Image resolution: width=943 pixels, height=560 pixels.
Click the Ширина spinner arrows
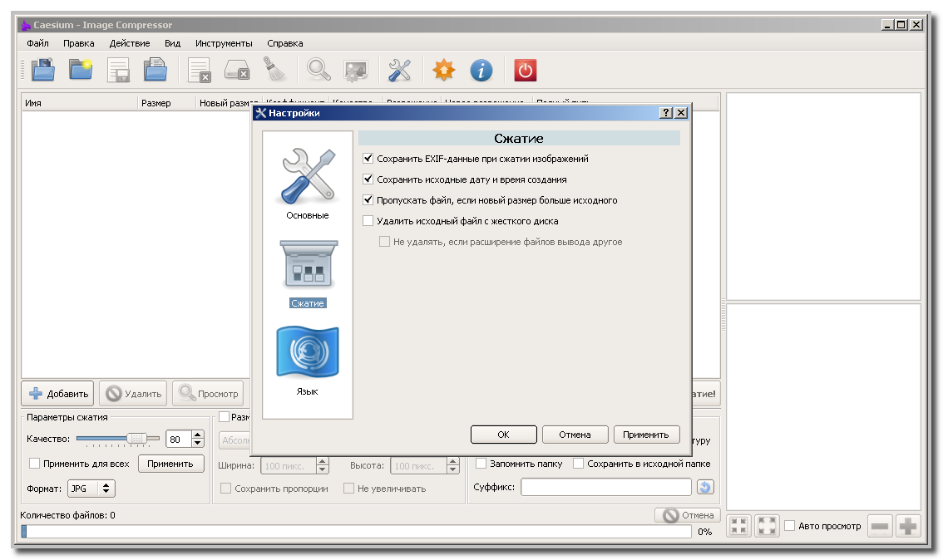(323, 465)
